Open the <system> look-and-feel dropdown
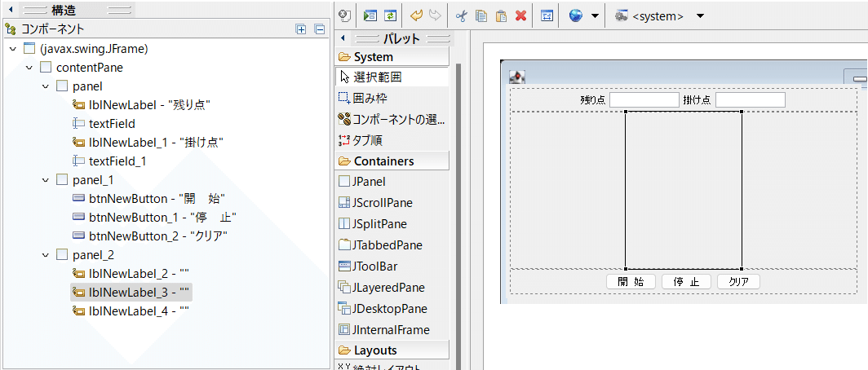868x370 pixels. point(700,16)
